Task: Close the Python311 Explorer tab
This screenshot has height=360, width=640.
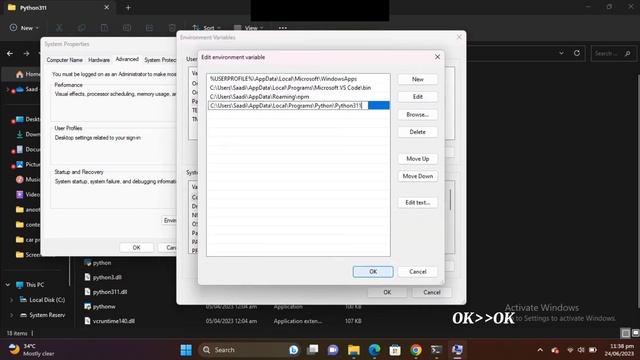Action: (107, 7)
